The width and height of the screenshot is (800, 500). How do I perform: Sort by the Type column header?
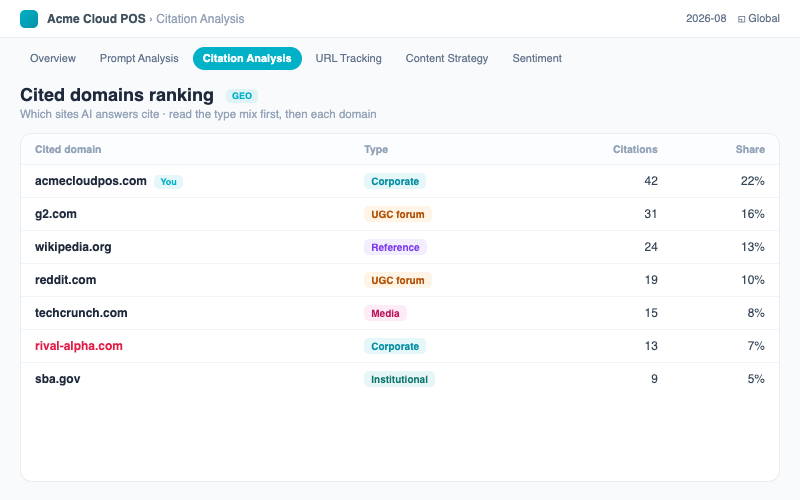376,149
